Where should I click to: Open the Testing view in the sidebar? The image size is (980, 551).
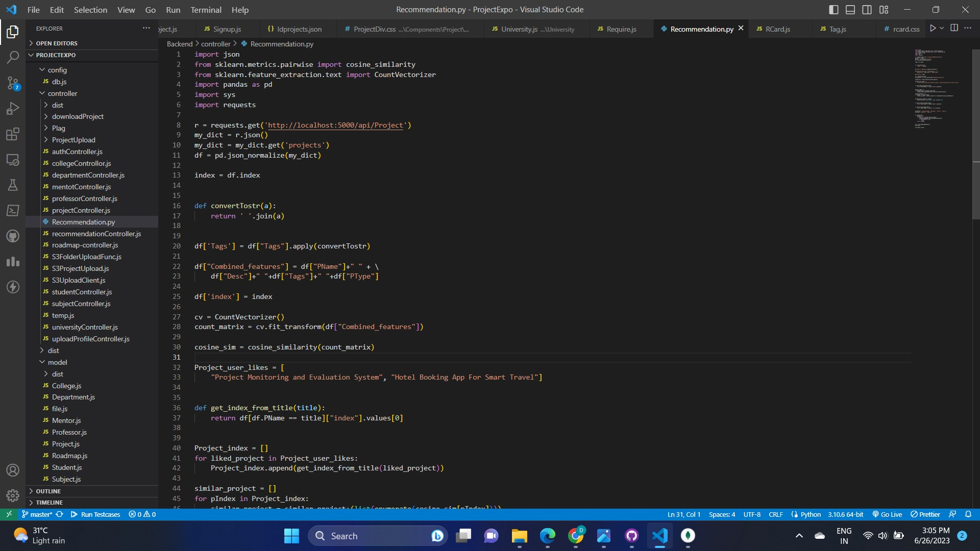(x=13, y=185)
